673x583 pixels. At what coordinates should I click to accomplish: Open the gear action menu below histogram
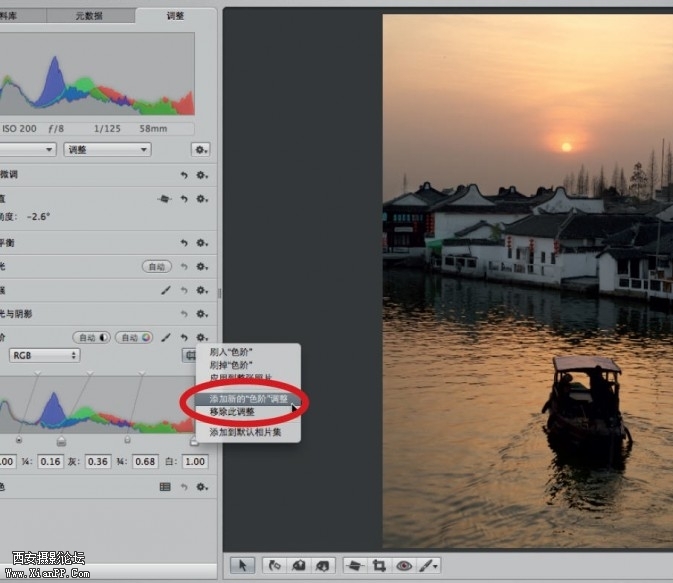click(x=201, y=150)
